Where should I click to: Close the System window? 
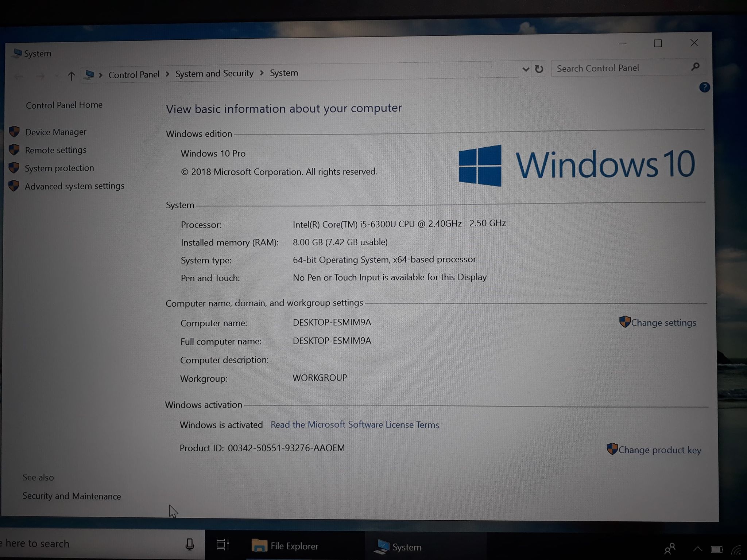pyautogui.click(x=694, y=43)
